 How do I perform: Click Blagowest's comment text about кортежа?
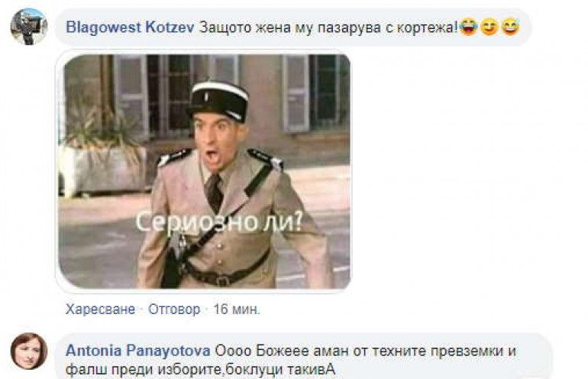[x=328, y=28]
